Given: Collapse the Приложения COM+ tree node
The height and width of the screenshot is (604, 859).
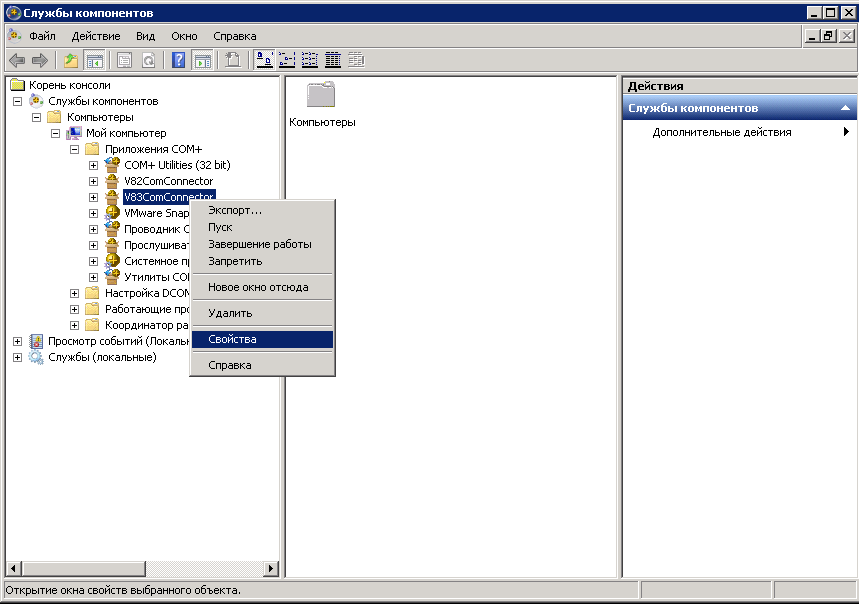Looking at the screenshot, I should click(75, 149).
